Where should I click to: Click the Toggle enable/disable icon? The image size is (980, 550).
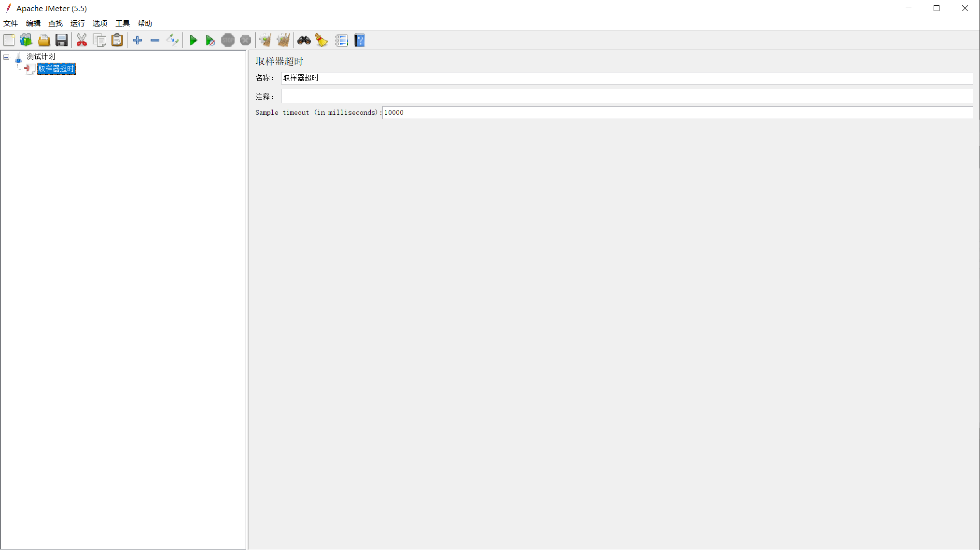(x=172, y=41)
